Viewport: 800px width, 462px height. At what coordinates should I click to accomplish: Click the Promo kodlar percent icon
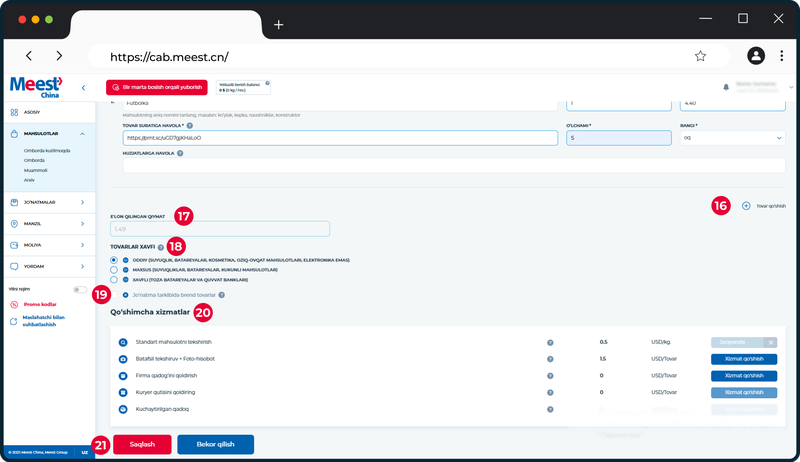pyautogui.click(x=14, y=304)
